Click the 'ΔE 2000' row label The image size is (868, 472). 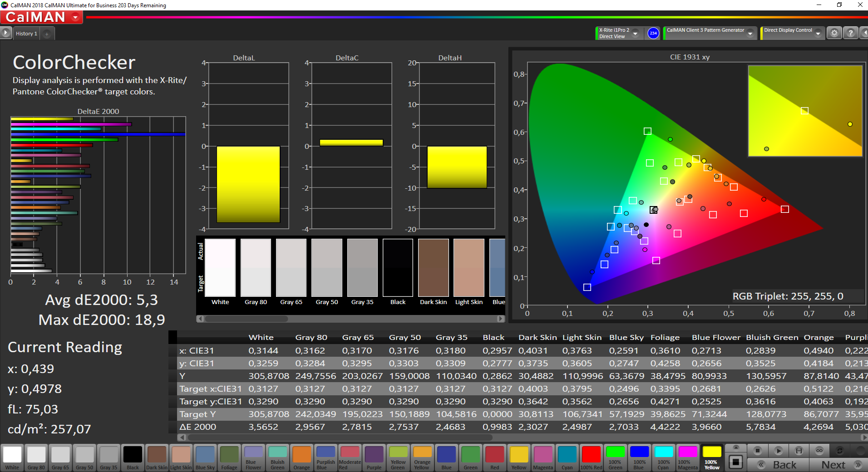(198, 427)
